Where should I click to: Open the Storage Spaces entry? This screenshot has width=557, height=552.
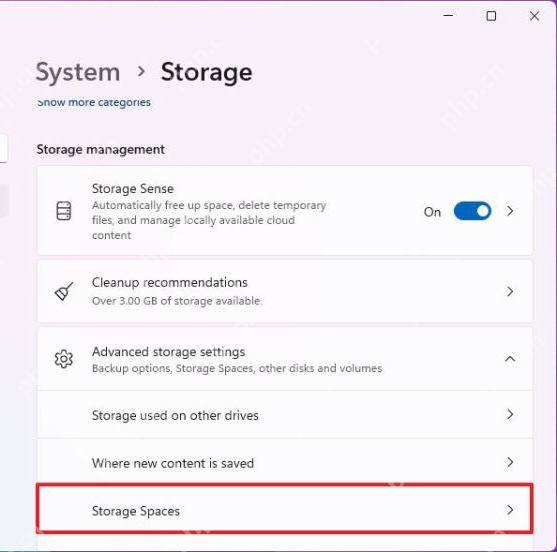point(285,509)
